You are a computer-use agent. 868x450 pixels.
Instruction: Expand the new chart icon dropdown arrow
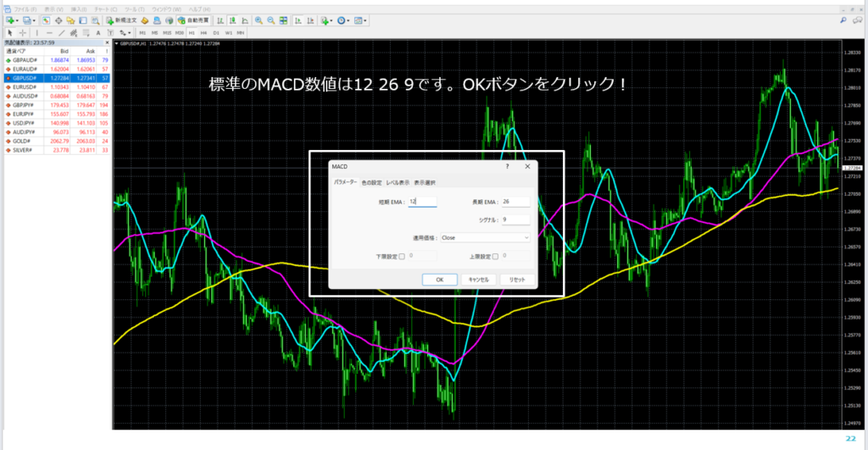click(x=18, y=19)
